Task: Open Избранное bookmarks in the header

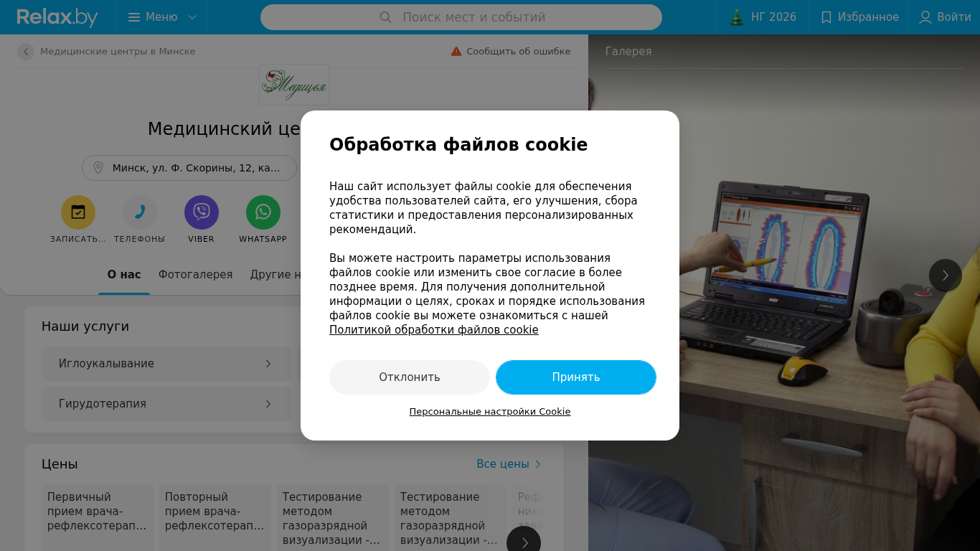Action: point(859,17)
